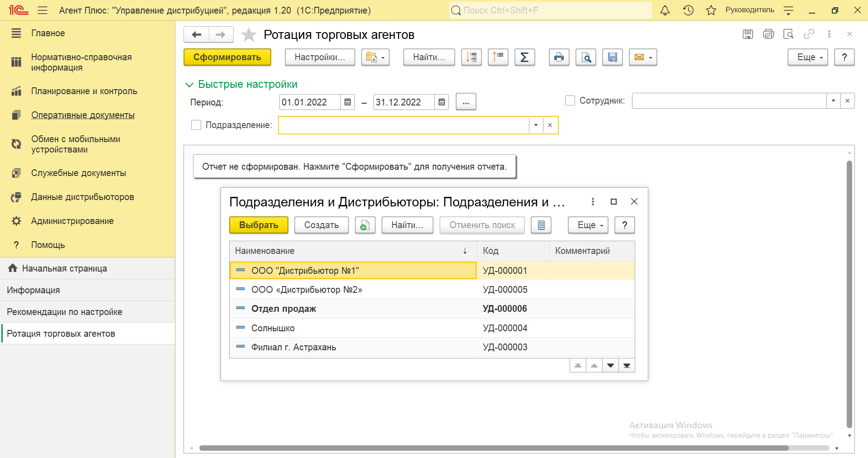Open Обмен с мобильными устройствами section

[x=75, y=144]
